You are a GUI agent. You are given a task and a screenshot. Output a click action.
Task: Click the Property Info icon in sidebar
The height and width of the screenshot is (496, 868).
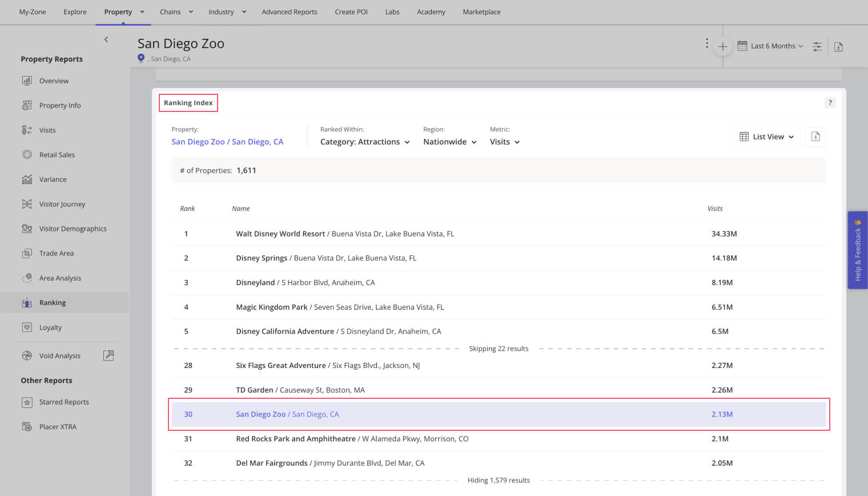(x=27, y=105)
